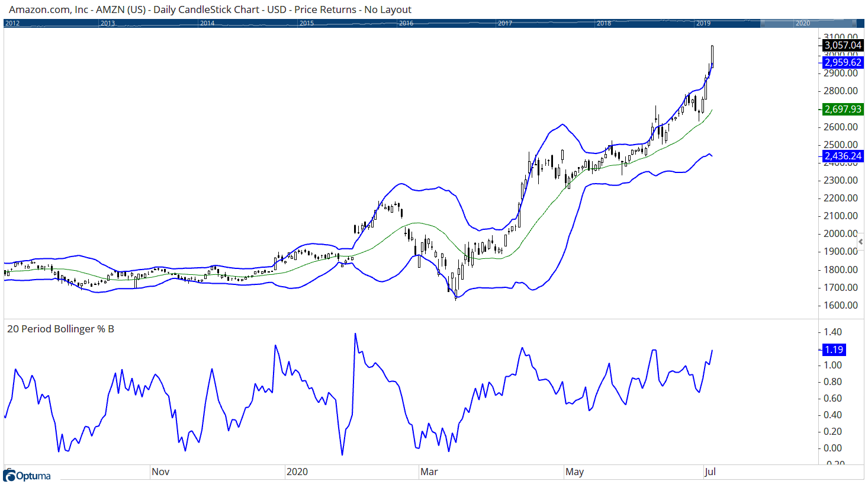Click the 'Nov' date axis label
868x484 pixels.
(x=160, y=472)
